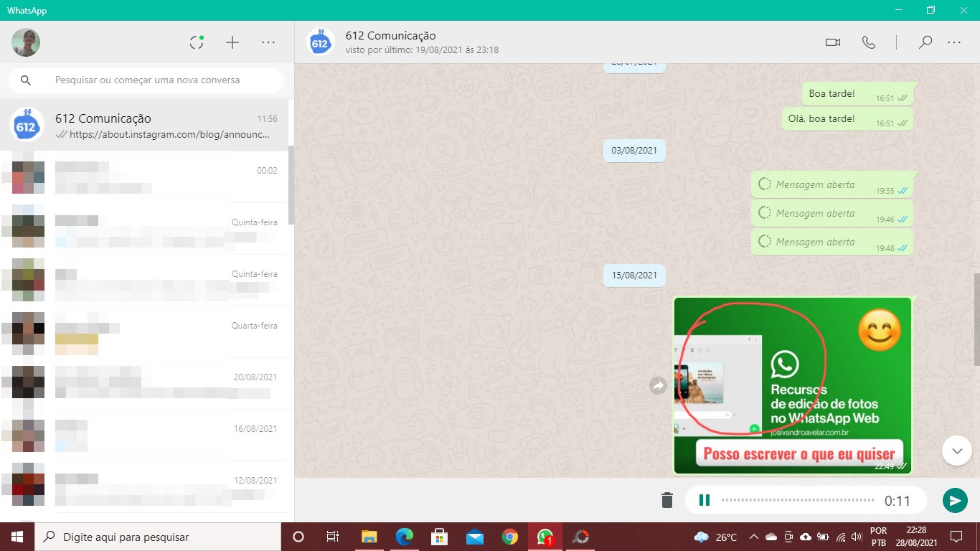Forward the image with the arrow button
Image resolution: width=980 pixels, height=551 pixels.
coord(658,386)
